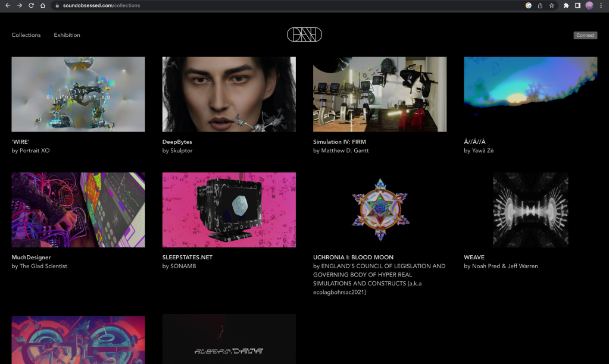Open the Extensions puzzle icon
The height and width of the screenshot is (364, 609).
[566, 5]
